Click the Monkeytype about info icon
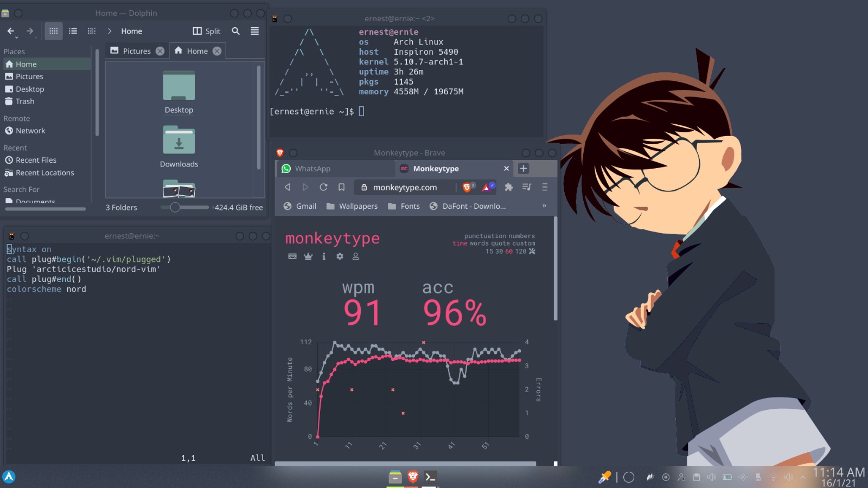This screenshot has height=488, width=868. tap(324, 256)
